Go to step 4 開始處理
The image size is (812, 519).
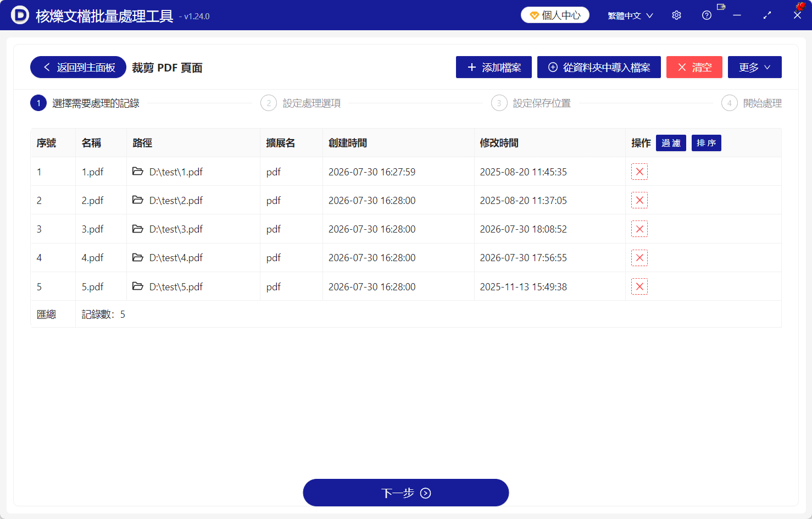752,103
